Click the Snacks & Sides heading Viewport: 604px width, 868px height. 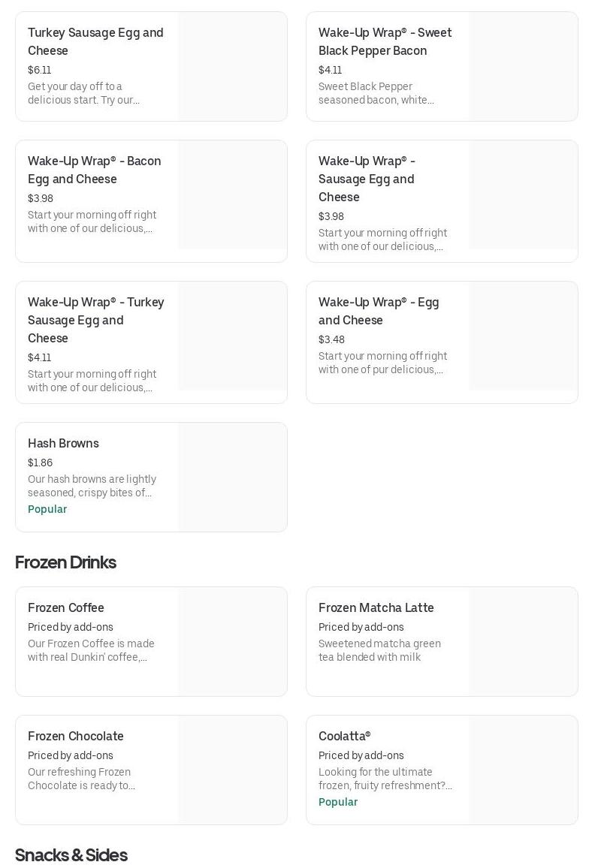click(71, 855)
